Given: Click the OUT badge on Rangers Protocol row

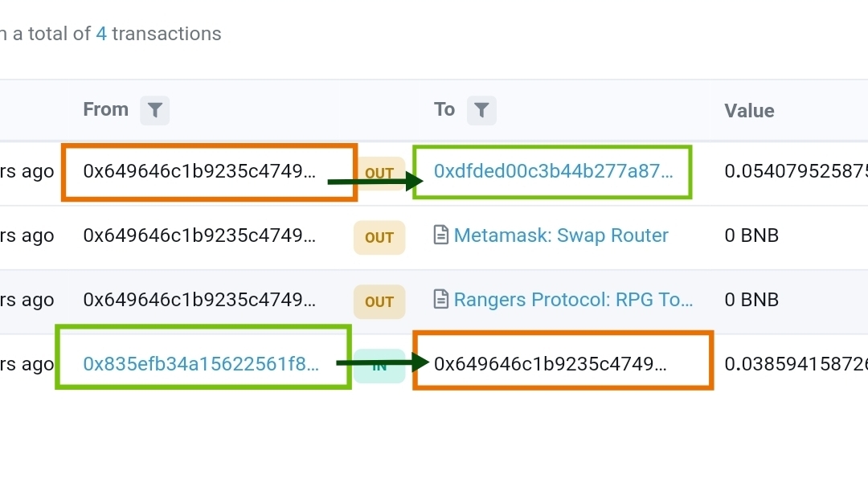Looking at the screenshot, I should point(379,301).
